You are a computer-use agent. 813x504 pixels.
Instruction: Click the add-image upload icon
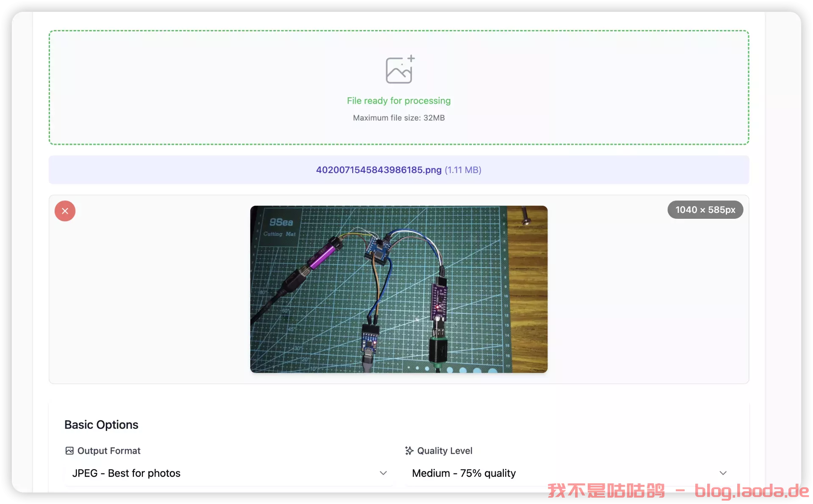[399, 70]
